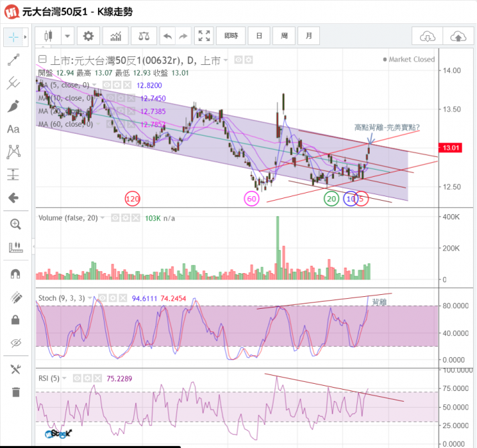Select the brush drawing tool
This screenshot has width=477, height=448.
13,106
